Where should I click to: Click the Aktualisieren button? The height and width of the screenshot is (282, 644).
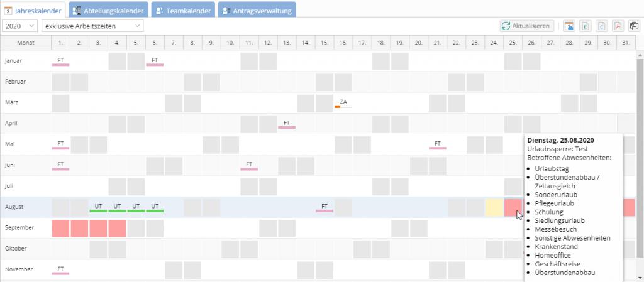tap(527, 26)
